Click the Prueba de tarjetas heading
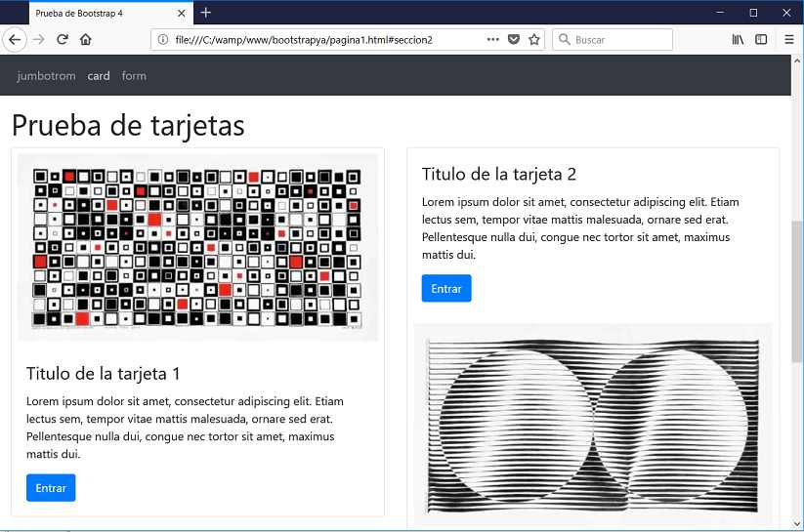This screenshot has width=804, height=532. [x=128, y=125]
